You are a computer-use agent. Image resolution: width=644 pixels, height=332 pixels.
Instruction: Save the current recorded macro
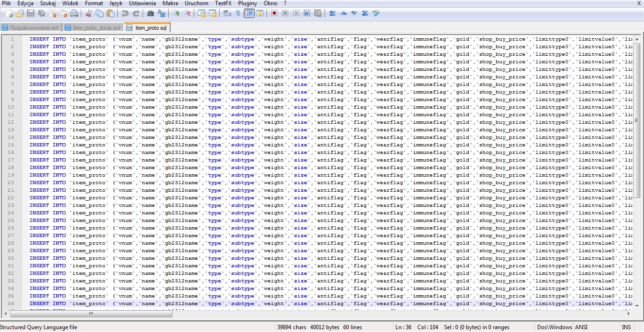(x=318, y=13)
